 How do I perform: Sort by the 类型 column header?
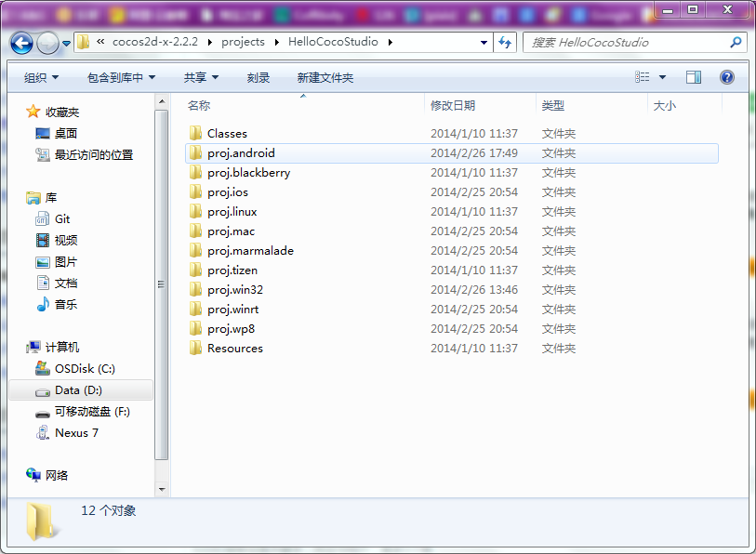pos(552,106)
